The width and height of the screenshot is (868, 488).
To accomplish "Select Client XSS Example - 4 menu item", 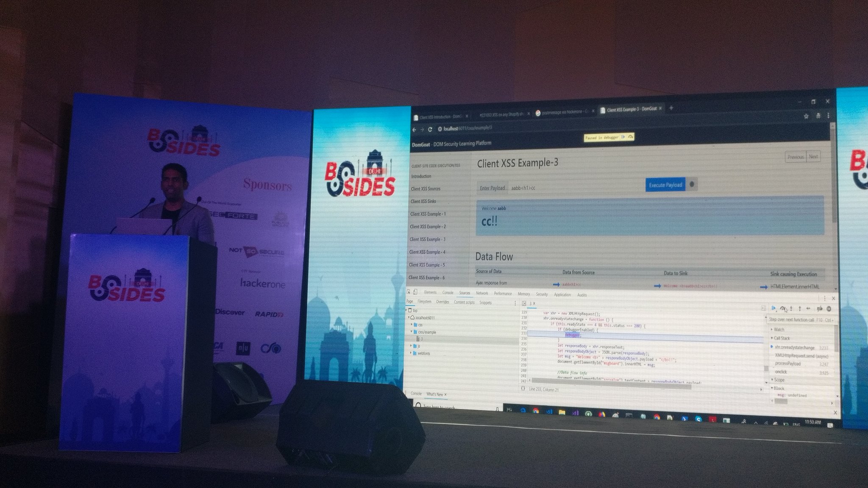I will pos(428,252).
